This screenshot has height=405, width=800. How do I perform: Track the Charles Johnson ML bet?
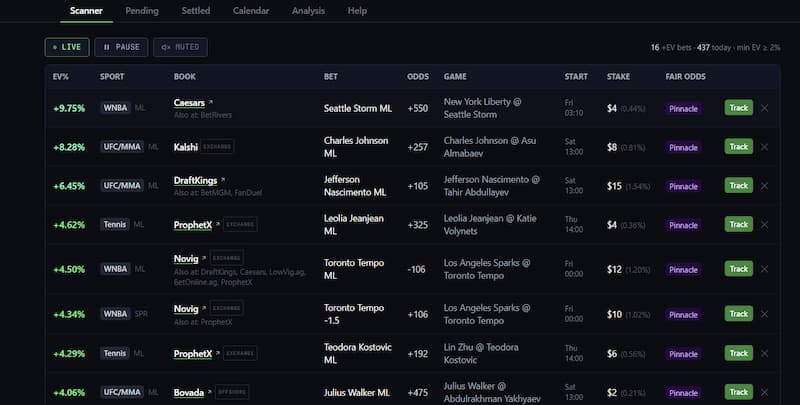tap(739, 146)
